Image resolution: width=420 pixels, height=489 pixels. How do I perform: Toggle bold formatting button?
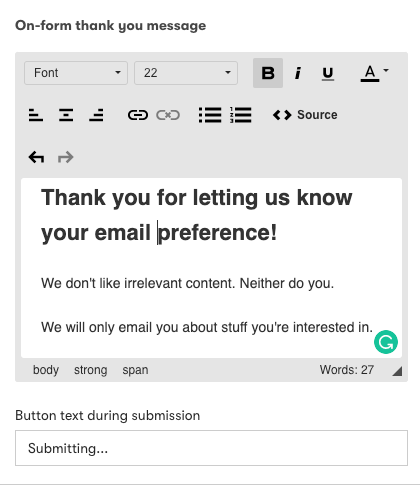tap(268, 73)
